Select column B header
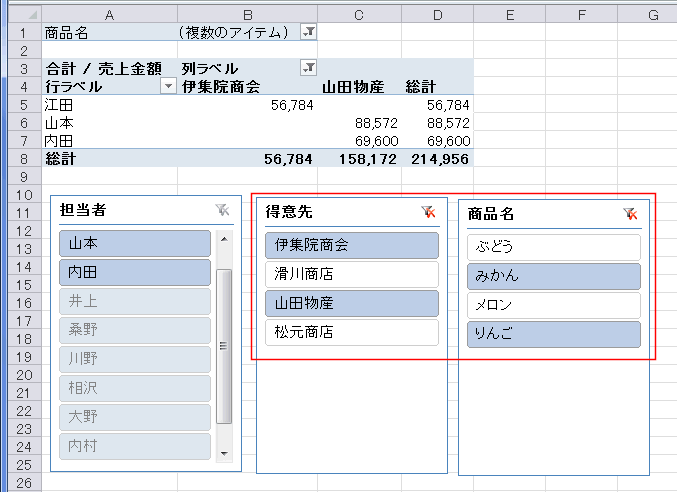This screenshot has width=677, height=492. pyautogui.click(x=247, y=15)
